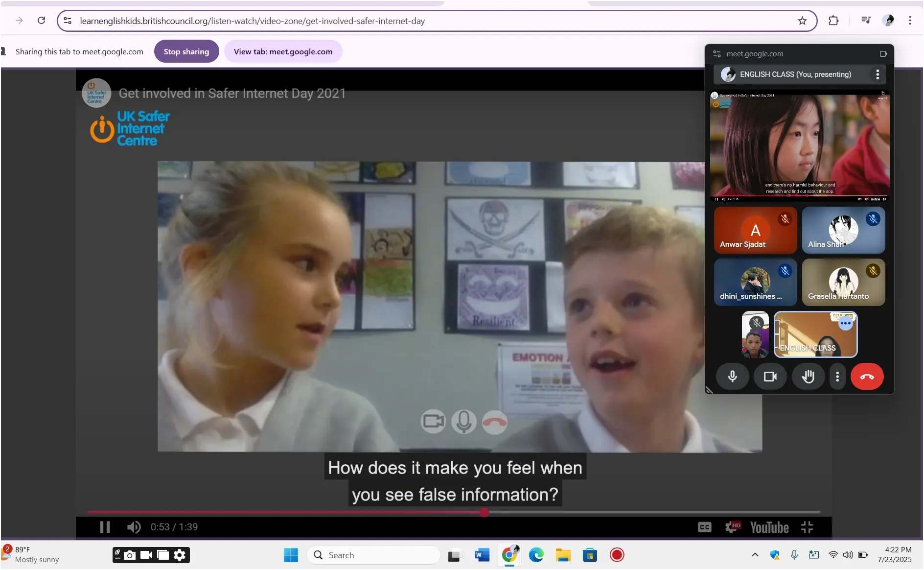Click View tab: meet.google.com

283,51
